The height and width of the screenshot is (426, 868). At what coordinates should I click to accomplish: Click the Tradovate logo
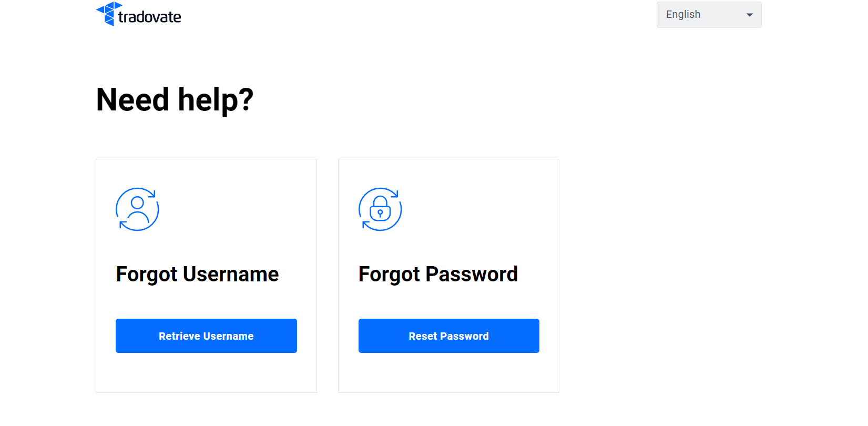pos(138,14)
